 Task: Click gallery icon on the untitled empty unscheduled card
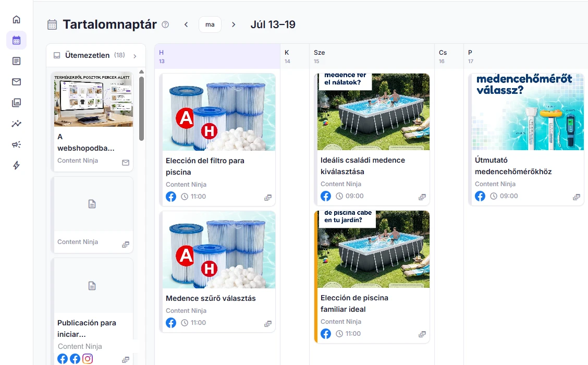coord(126,245)
